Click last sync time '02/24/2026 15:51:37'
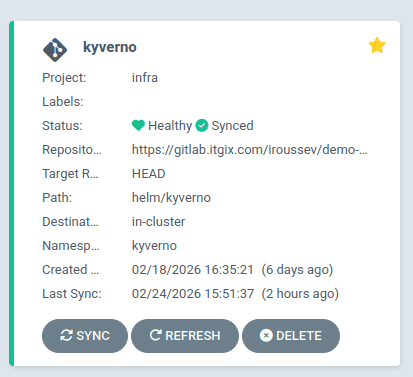This screenshot has width=413, height=377. pos(193,294)
